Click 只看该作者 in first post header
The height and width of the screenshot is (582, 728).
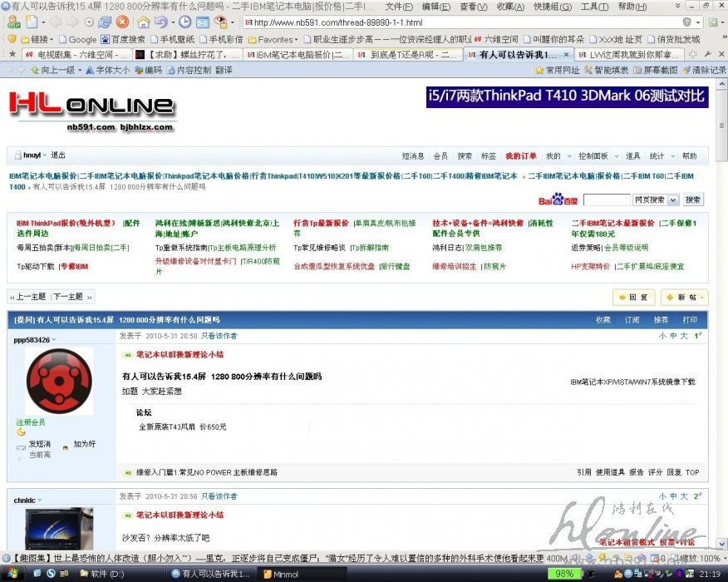pos(219,336)
